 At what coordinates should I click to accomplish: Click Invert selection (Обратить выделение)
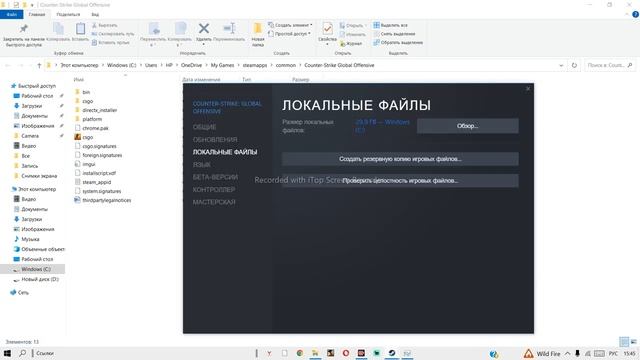point(398,42)
